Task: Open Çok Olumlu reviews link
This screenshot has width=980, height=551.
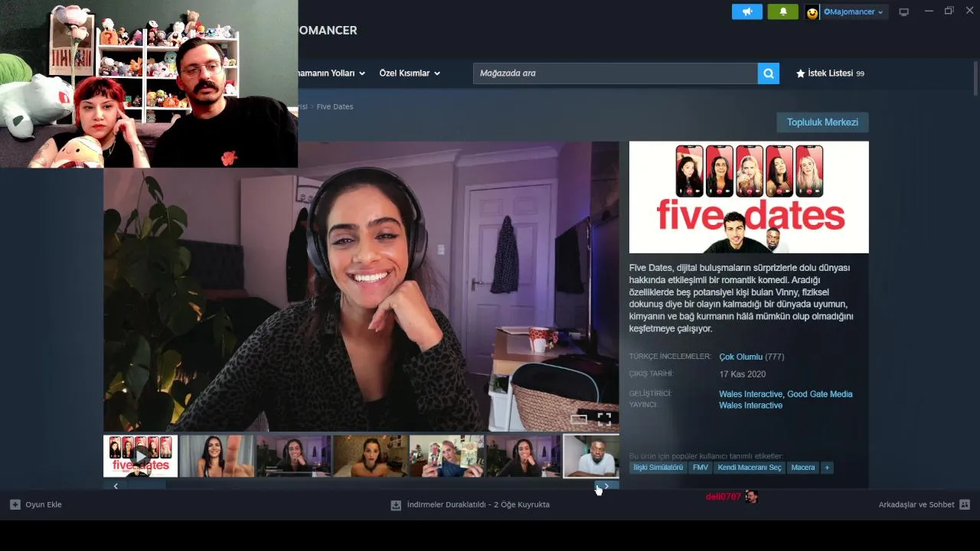Action: tap(740, 357)
